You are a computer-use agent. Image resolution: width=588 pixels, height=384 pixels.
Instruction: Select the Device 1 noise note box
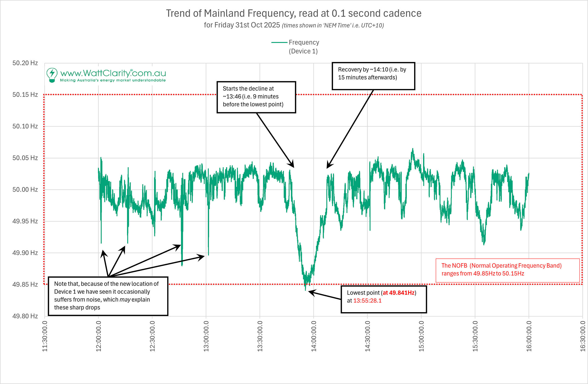[x=108, y=296]
